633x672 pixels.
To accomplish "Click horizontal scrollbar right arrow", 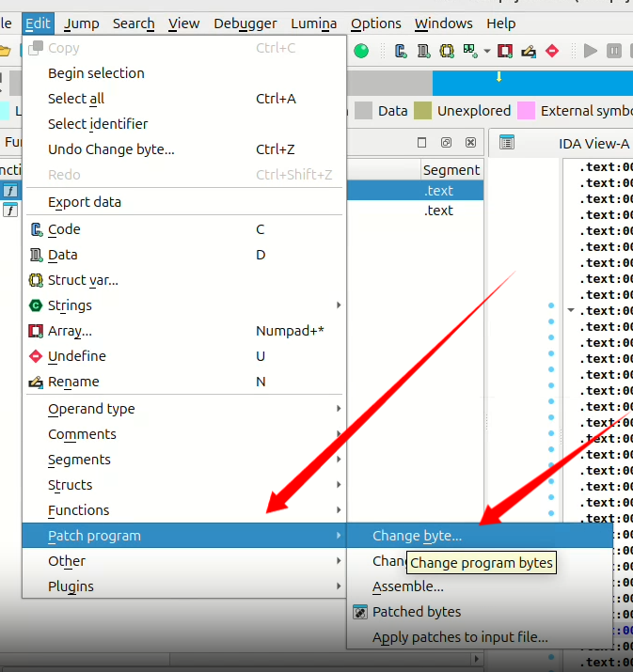I will coord(477,658).
